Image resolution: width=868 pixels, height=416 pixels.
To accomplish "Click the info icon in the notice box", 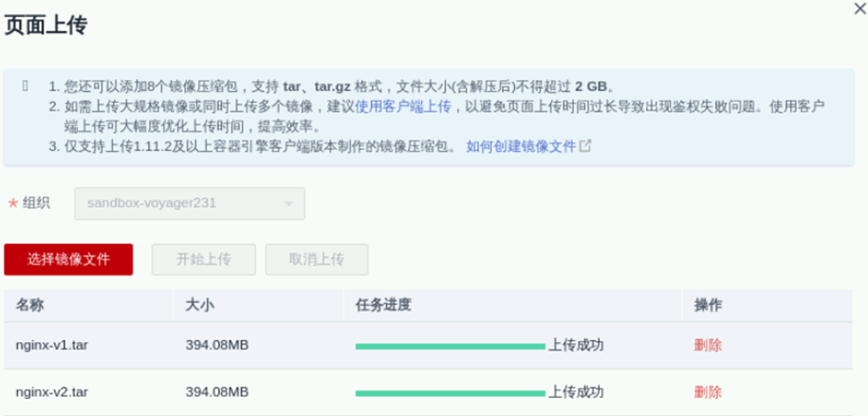I will click(x=25, y=85).
